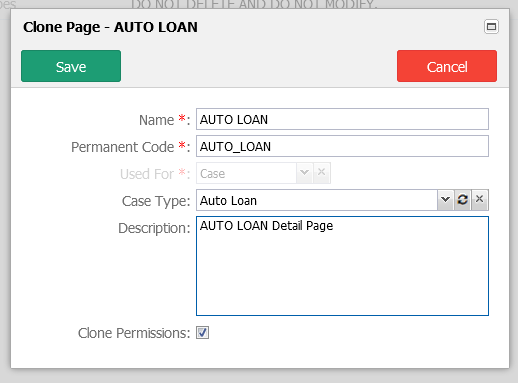Image resolution: width=518 pixels, height=383 pixels.
Task: Click the Description label
Action: pyautogui.click(x=154, y=228)
